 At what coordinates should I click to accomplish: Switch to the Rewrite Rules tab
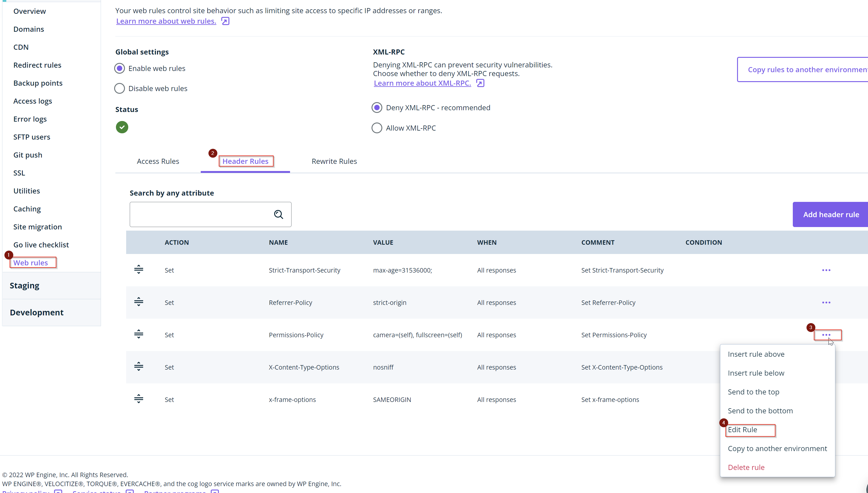pyautogui.click(x=334, y=161)
